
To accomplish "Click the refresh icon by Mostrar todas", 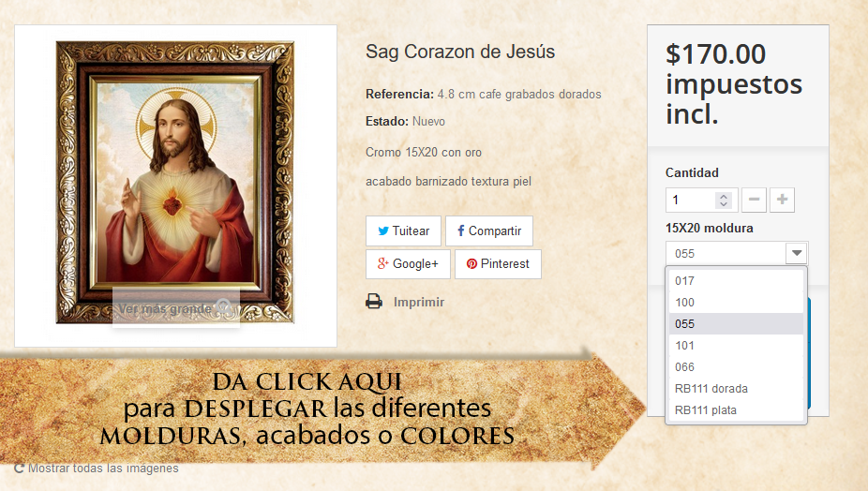I will tap(19, 469).
